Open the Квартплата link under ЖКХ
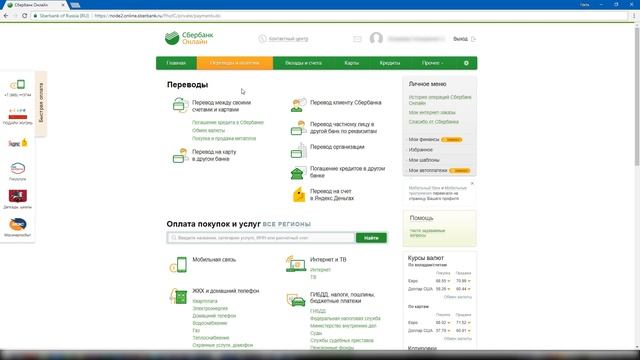Screen dimensions: 640x360 pos(205,301)
